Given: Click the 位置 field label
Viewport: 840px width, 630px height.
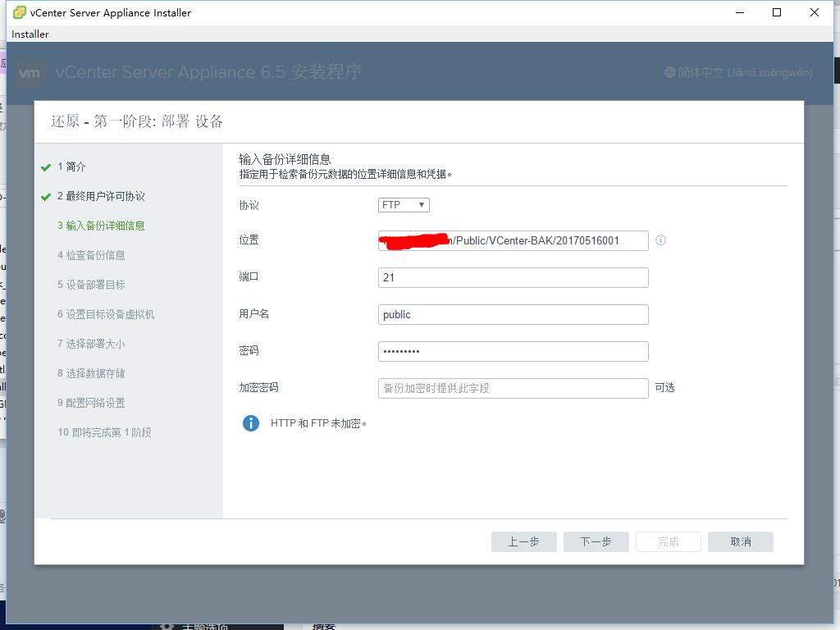Looking at the screenshot, I should (x=249, y=240).
